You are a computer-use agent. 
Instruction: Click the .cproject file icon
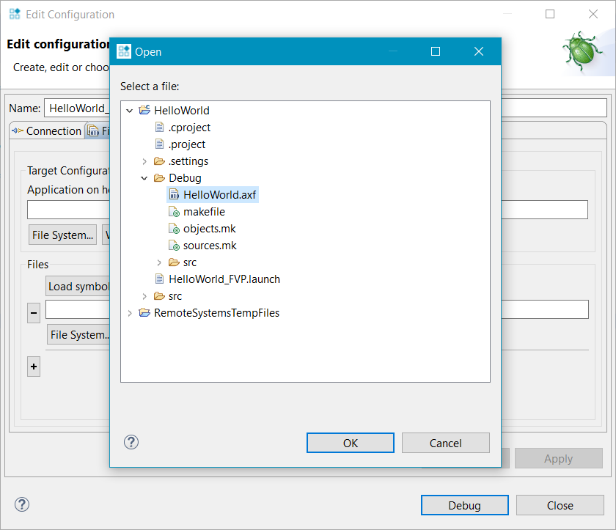[x=159, y=127]
